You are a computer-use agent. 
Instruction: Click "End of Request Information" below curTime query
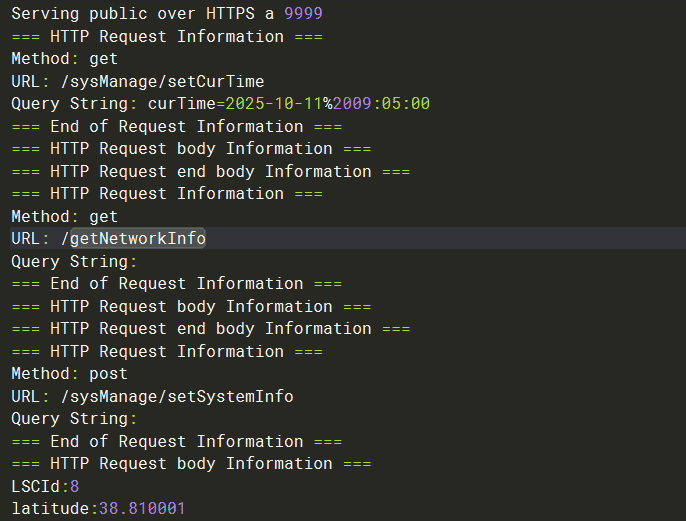pyautogui.click(x=177, y=126)
